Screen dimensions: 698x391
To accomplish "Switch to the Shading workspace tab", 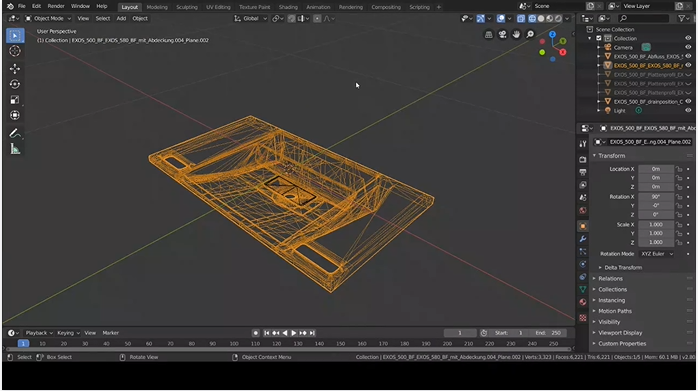I will click(288, 7).
